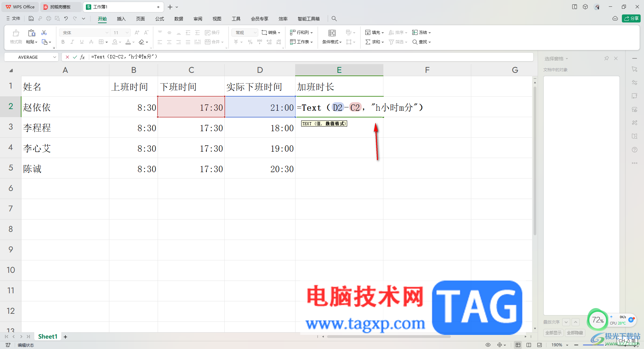This screenshot has width=644, height=349.
Task: Open the search magnifier in the ribbon tabs
Action: [x=334, y=19]
